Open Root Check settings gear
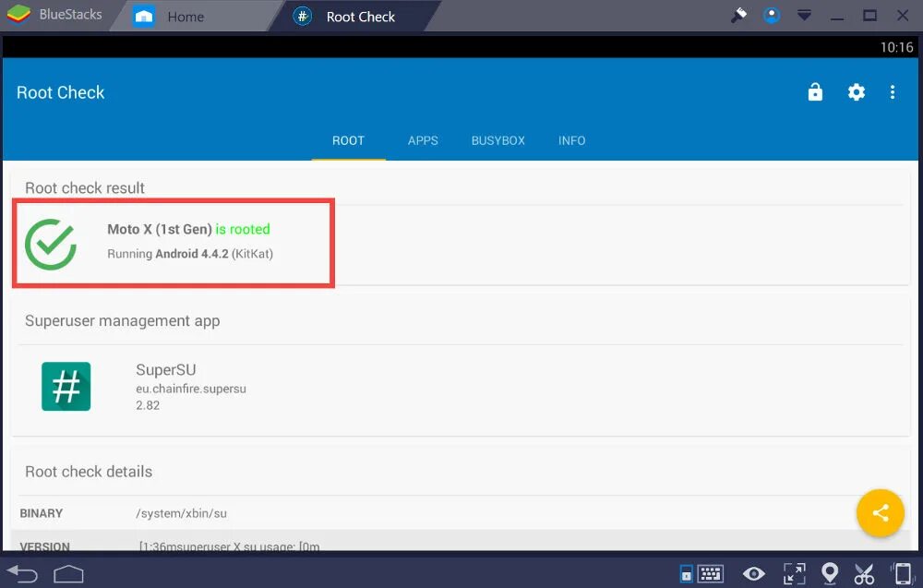Viewport: 923px width, 588px height. pyautogui.click(x=857, y=91)
